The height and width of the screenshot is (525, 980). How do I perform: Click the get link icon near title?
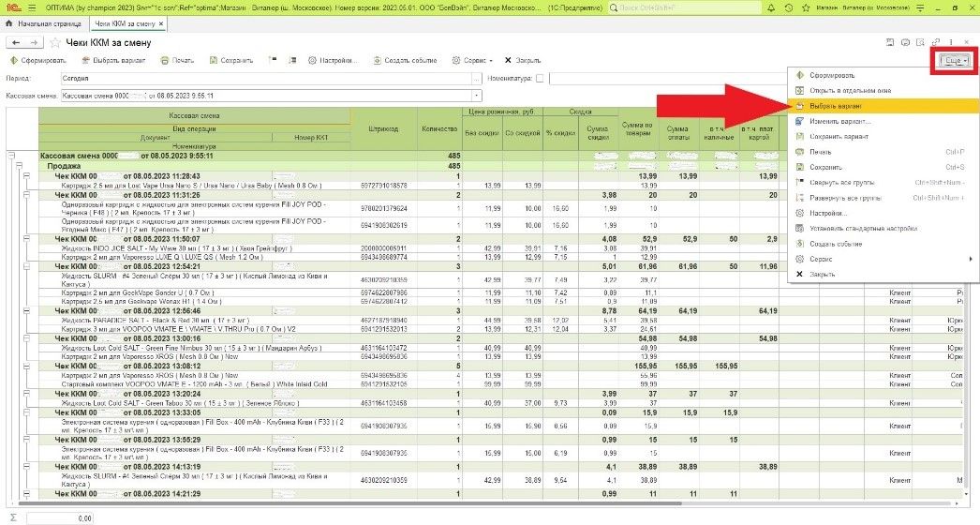tap(935, 43)
